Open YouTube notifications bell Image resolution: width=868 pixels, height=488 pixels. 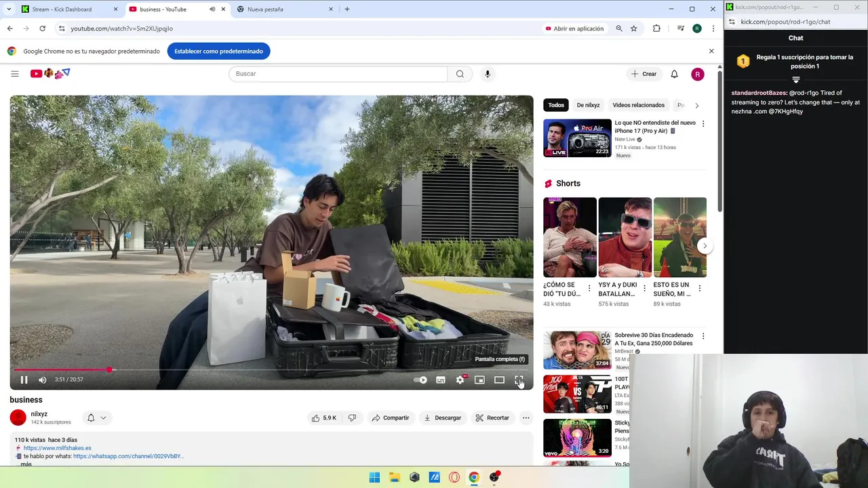pos(674,74)
